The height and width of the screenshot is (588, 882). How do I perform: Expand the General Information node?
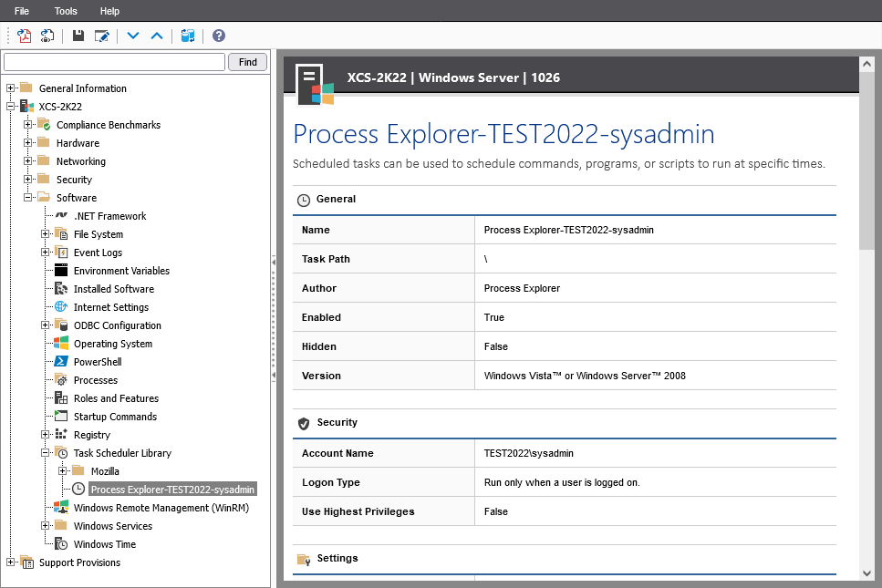[10, 88]
